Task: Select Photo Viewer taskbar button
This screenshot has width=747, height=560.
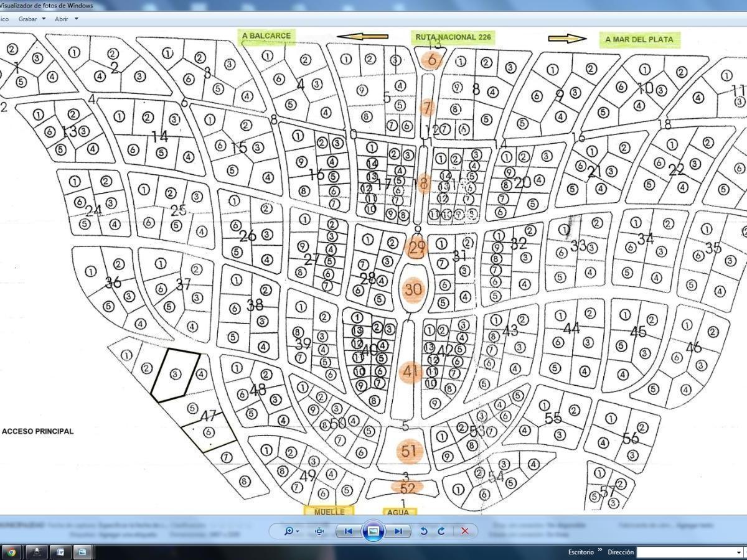Action: (x=82, y=552)
